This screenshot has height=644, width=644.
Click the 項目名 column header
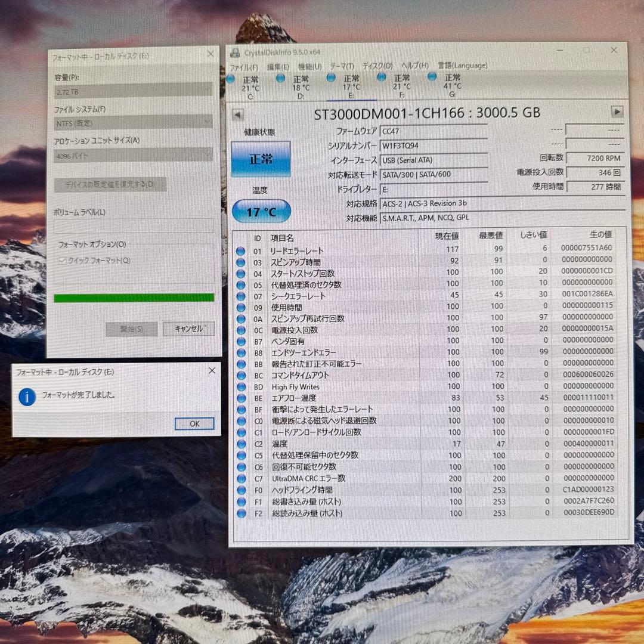(282, 238)
